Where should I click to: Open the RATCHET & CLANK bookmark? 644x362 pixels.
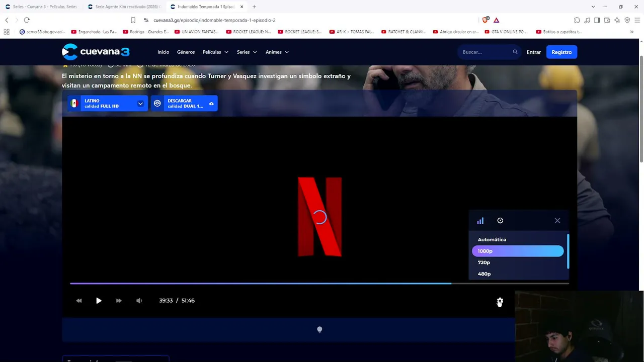pos(404,32)
